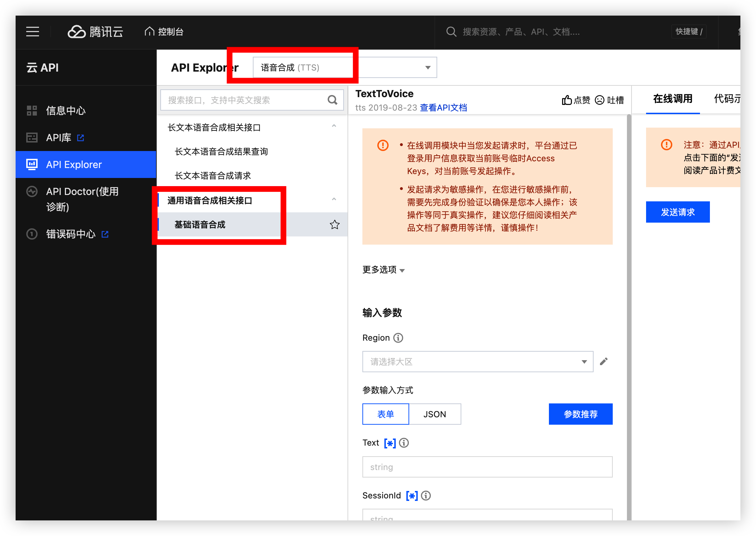Collapse the 通用语音合成相关接口 chevron
This screenshot has height=536, width=756.
point(334,199)
